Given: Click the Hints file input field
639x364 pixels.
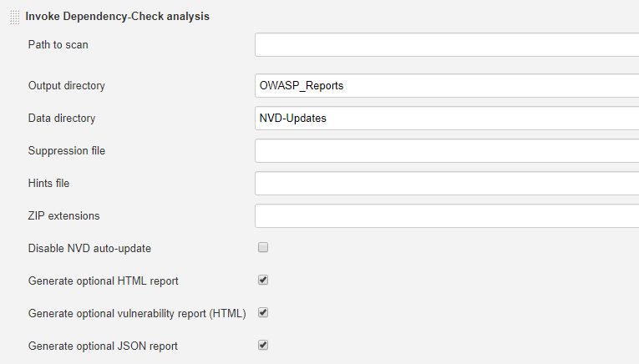Looking at the screenshot, I should click(x=447, y=183).
